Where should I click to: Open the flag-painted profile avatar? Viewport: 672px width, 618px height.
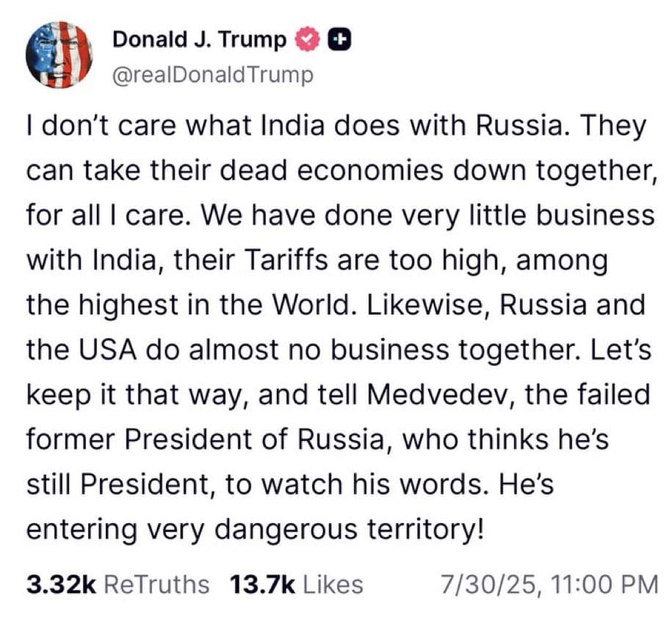click(59, 55)
